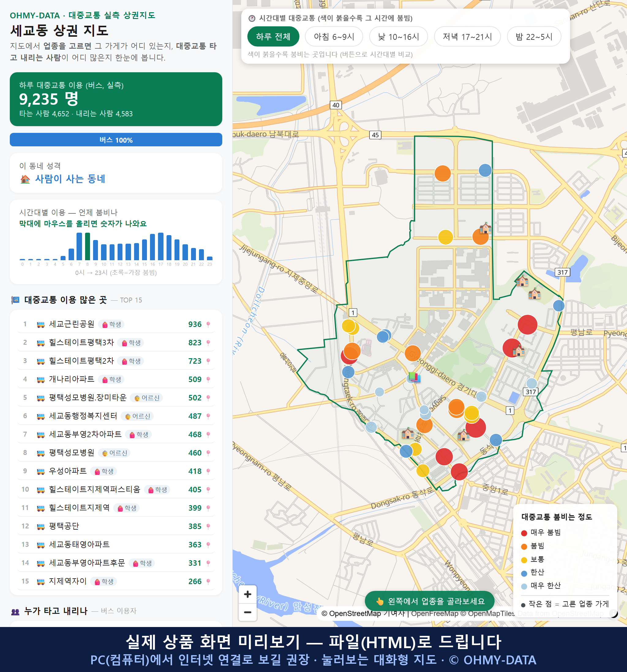Select the row 개나리아파트
This screenshot has width=627, height=672.
(116, 379)
